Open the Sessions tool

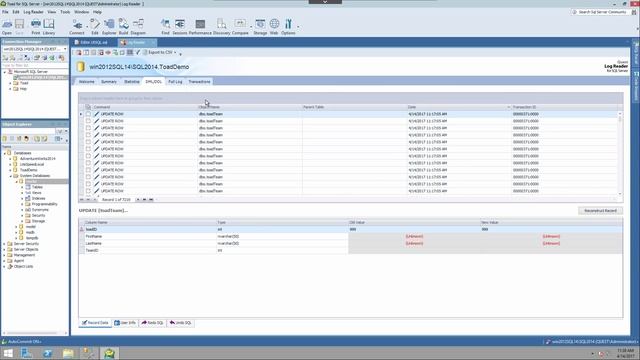(x=180, y=27)
